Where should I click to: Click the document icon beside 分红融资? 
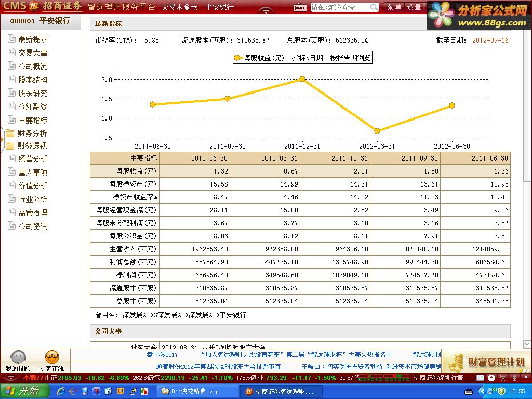[12, 106]
